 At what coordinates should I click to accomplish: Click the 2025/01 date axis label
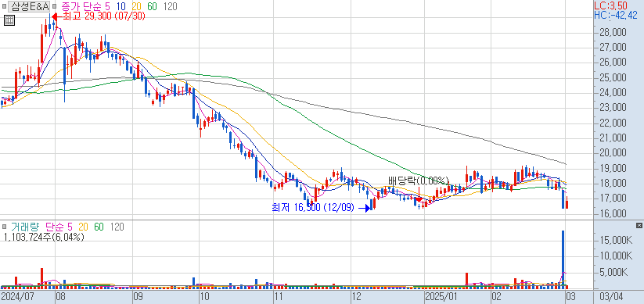point(441,296)
